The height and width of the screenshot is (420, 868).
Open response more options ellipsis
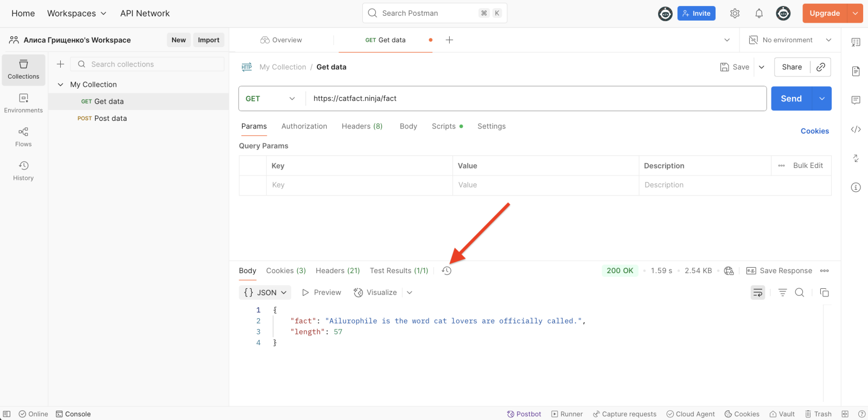825,271
